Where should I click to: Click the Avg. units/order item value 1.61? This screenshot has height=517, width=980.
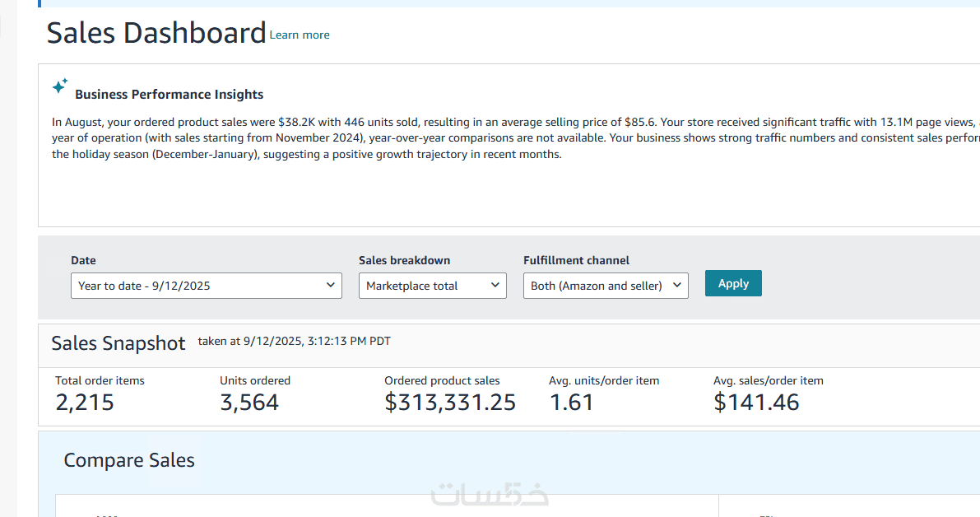pyautogui.click(x=571, y=403)
